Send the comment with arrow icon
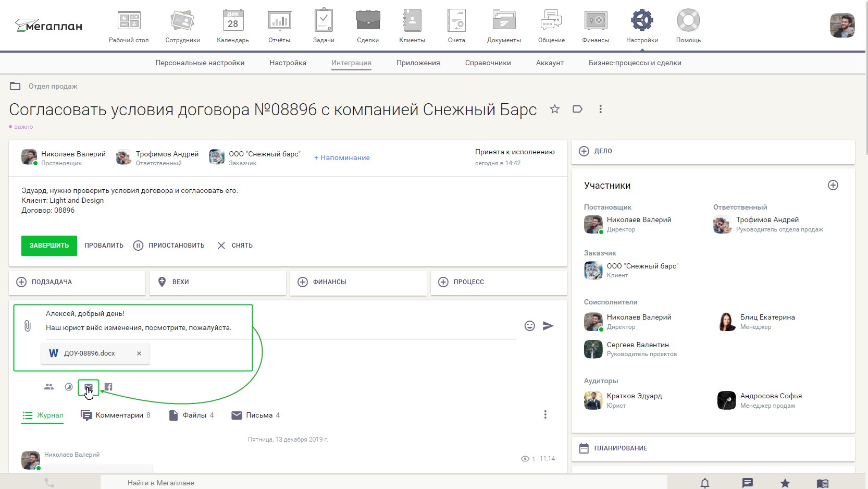 [x=548, y=326]
